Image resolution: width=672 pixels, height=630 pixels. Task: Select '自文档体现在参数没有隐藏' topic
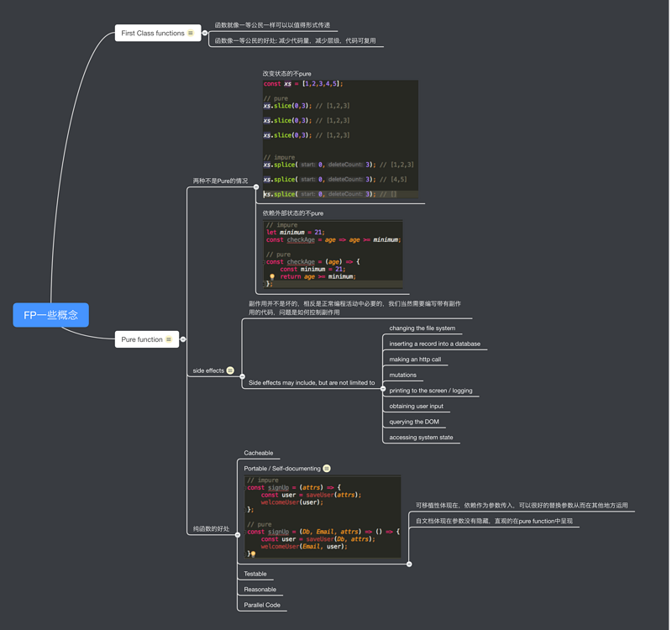494,521
